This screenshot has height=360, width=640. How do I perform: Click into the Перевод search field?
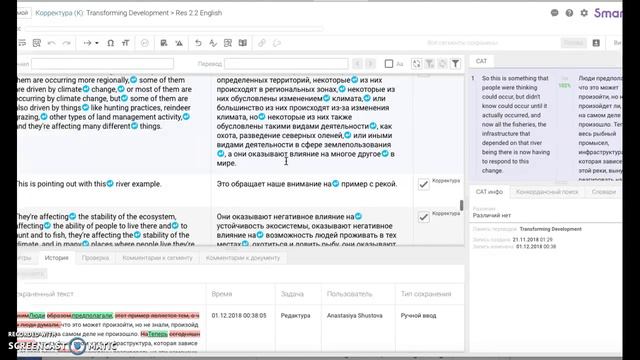click(x=286, y=64)
